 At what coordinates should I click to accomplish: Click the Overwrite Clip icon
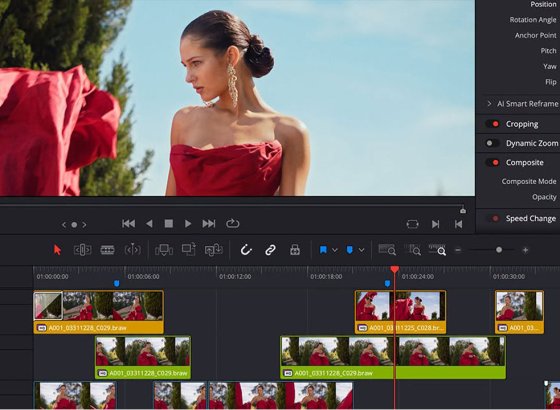click(189, 250)
